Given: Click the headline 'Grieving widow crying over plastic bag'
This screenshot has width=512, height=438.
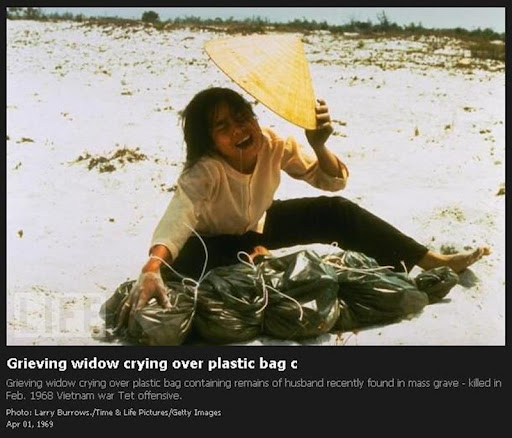Looking at the screenshot, I should (x=152, y=364).
